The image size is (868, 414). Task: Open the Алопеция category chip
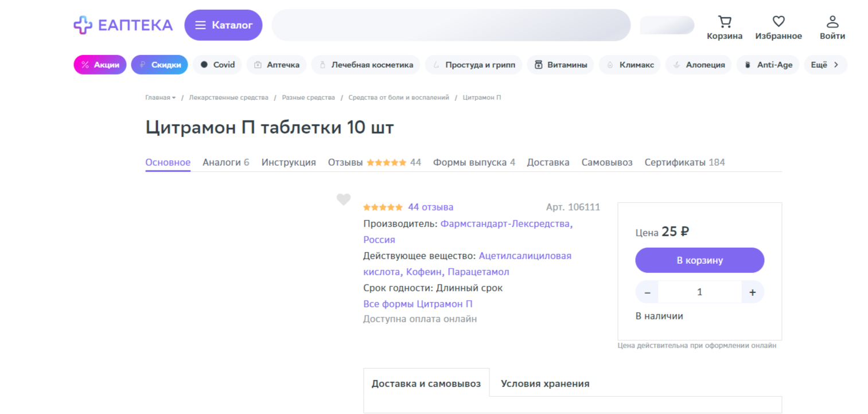point(699,65)
